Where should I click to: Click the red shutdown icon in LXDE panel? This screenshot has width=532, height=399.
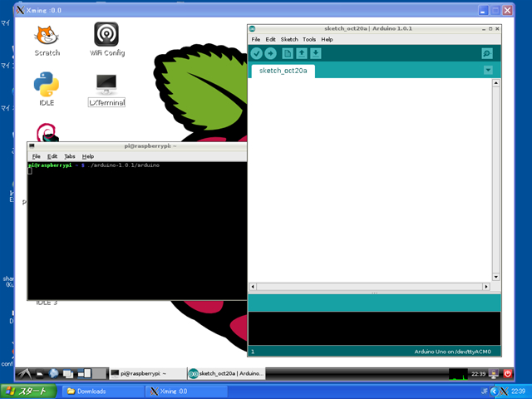508,373
